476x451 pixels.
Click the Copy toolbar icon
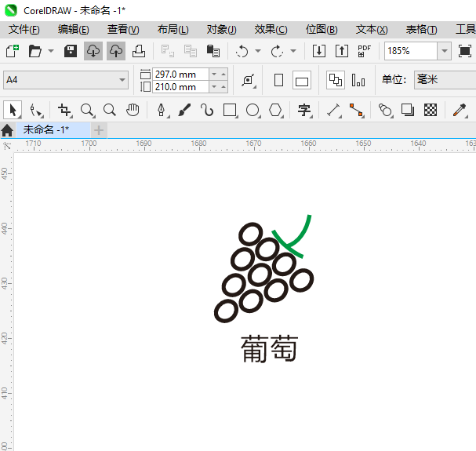click(x=191, y=51)
